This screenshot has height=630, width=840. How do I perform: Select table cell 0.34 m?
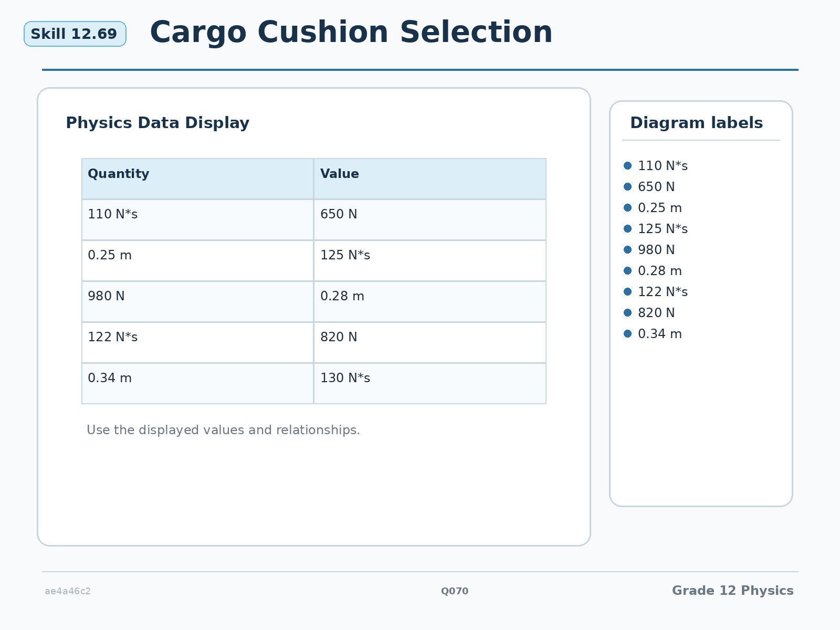[x=198, y=384]
